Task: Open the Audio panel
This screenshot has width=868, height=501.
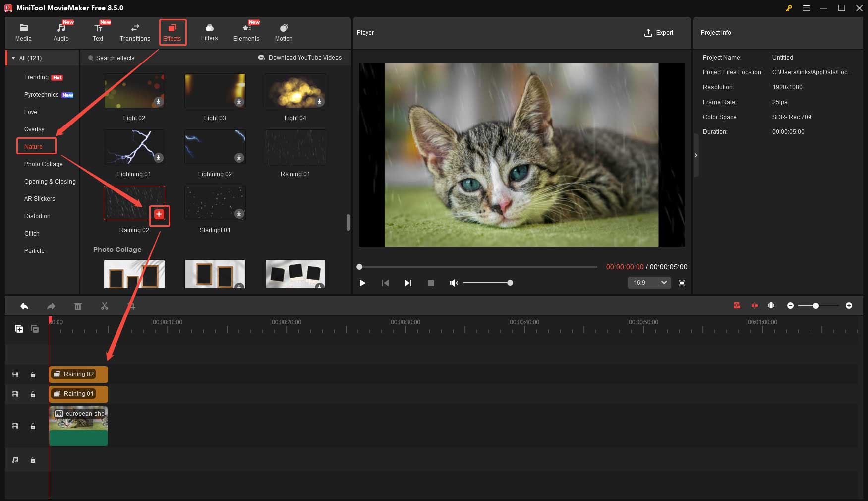Action: (61, 32)
